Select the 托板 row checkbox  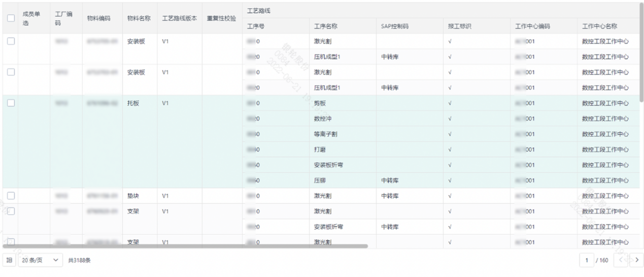11,103
